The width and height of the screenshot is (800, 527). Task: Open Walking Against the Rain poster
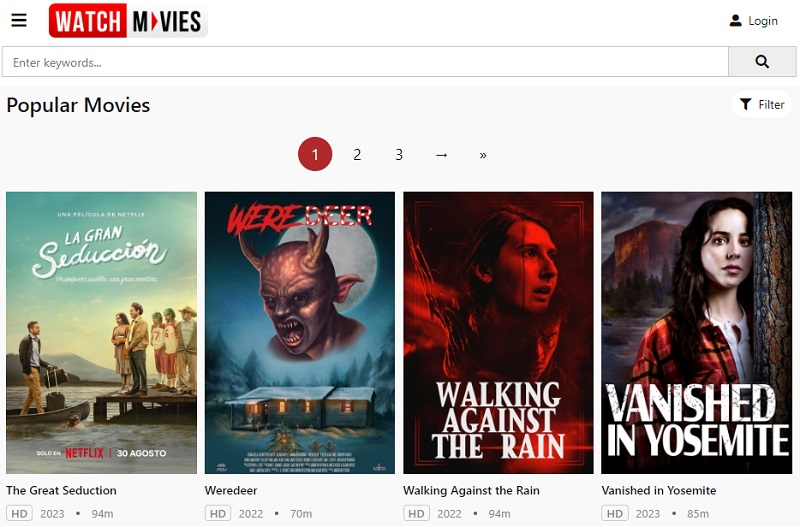click(498, 333)
